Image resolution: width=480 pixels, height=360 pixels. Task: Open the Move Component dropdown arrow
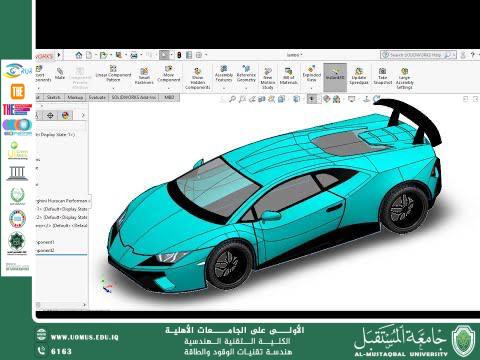coord(169,88)
